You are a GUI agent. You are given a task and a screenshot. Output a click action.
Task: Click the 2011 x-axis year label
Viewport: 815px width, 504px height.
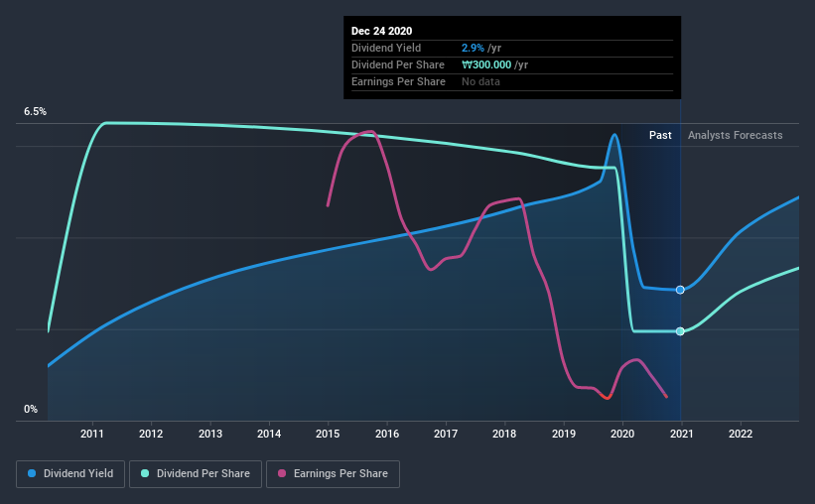coord(92,434)
